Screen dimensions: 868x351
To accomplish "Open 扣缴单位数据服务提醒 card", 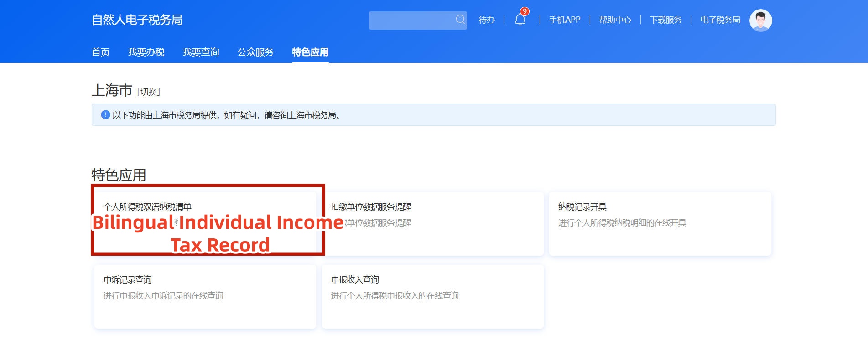I will tap(432, 223).
